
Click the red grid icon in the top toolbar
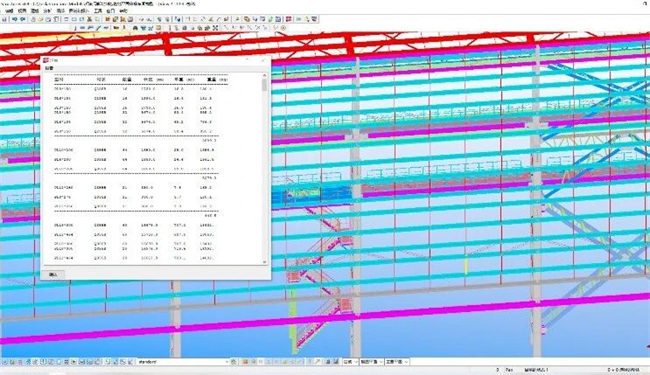click(289, 19)
